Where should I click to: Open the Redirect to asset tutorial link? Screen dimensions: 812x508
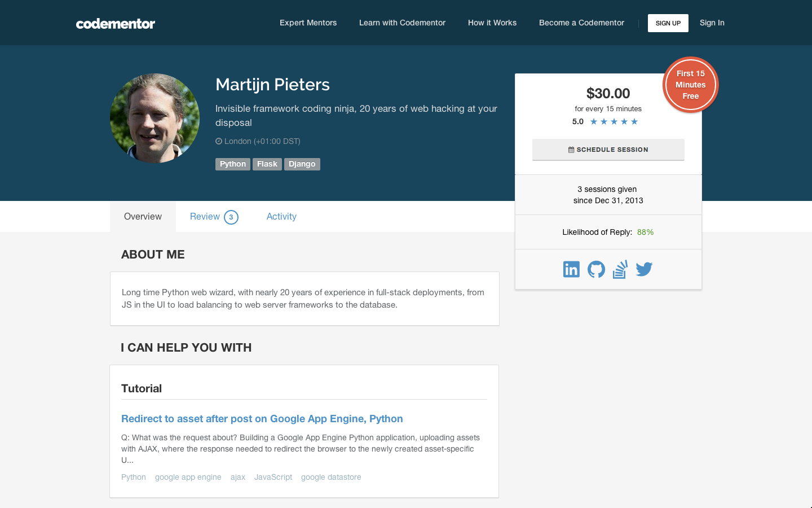(262, 419)
